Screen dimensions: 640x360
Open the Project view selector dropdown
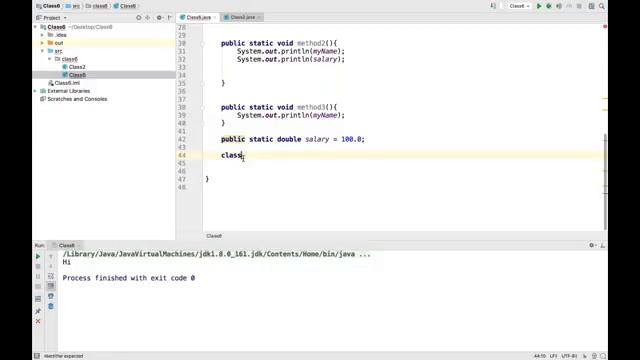click(52, 18)
